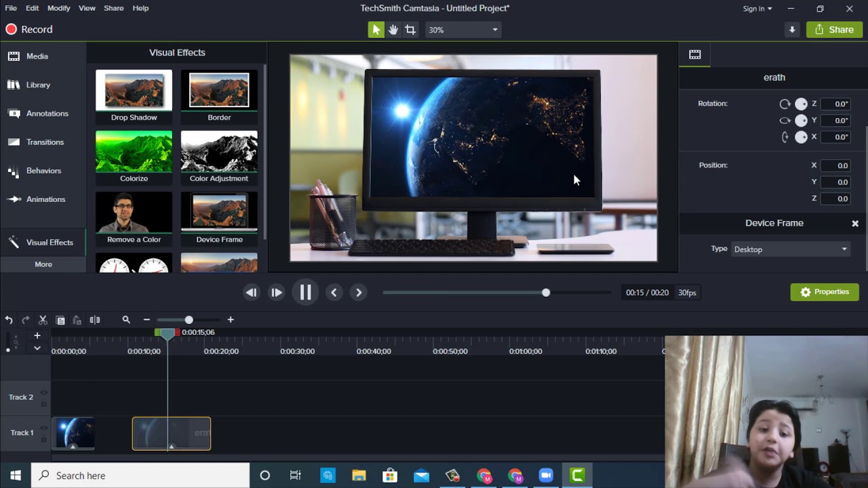Click the Y rotation dial
The image size is (868, 488).
point(801,120)
